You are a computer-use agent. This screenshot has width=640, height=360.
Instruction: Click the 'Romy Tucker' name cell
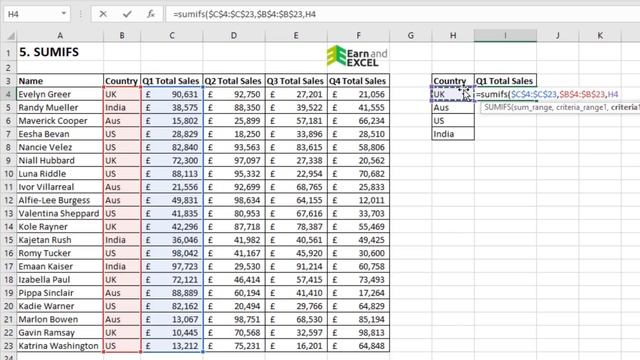pos(60,253)
